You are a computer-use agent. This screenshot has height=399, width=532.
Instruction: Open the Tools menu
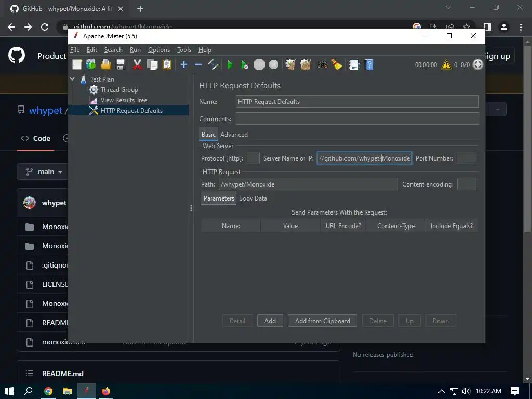click(184, 50)
